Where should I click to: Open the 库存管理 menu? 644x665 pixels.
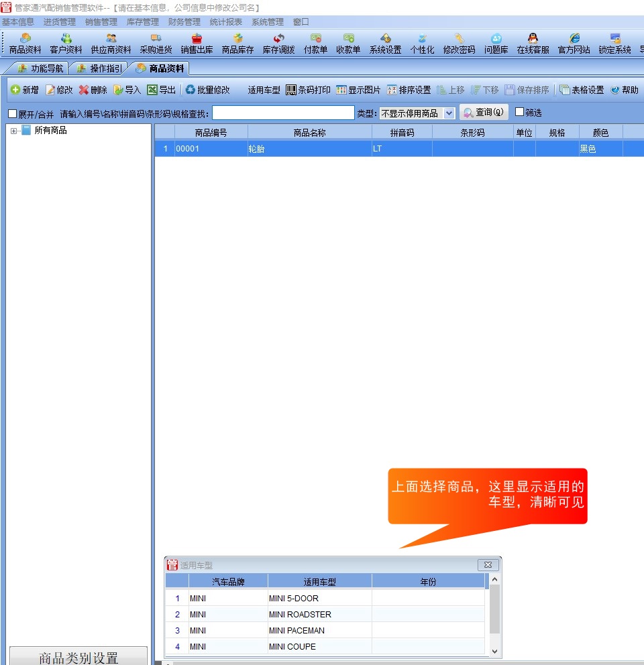pyautogui.click(x=142, y=22)
